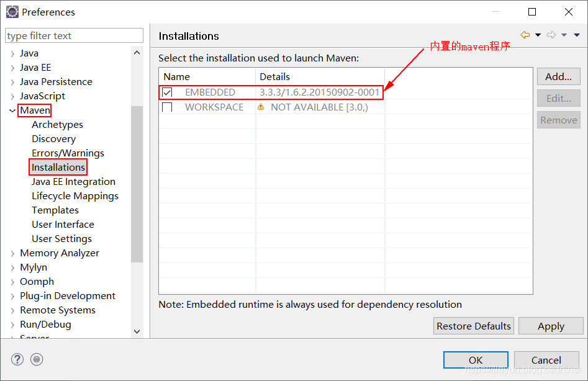Click the Back arrow navigation icon
The image size is (588, 381).
pyautogui.click(x=525, y=35)
